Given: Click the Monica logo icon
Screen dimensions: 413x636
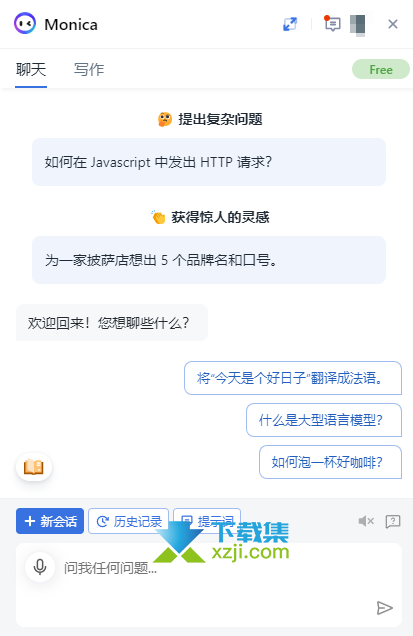Looking at the screenshot, I should pos(25,24).
